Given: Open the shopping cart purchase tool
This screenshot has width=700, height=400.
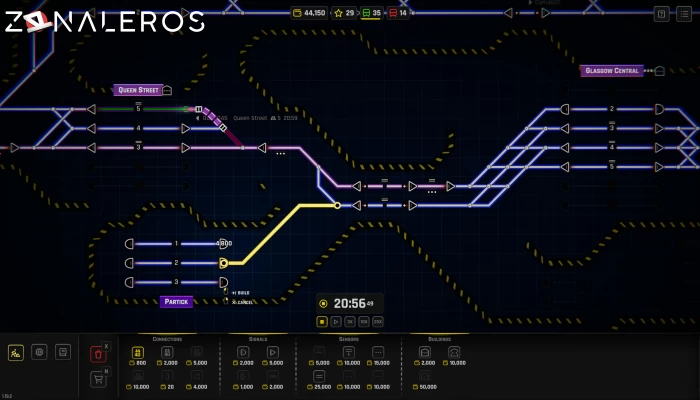Looking at the screenshot, I should pyautogui.click(x=98, y=379).
